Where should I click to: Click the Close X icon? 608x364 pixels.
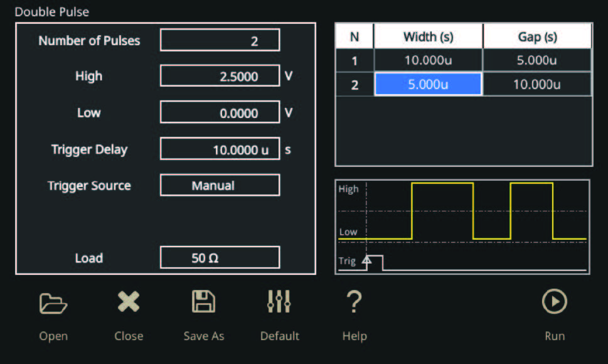(x=129, y=303)
